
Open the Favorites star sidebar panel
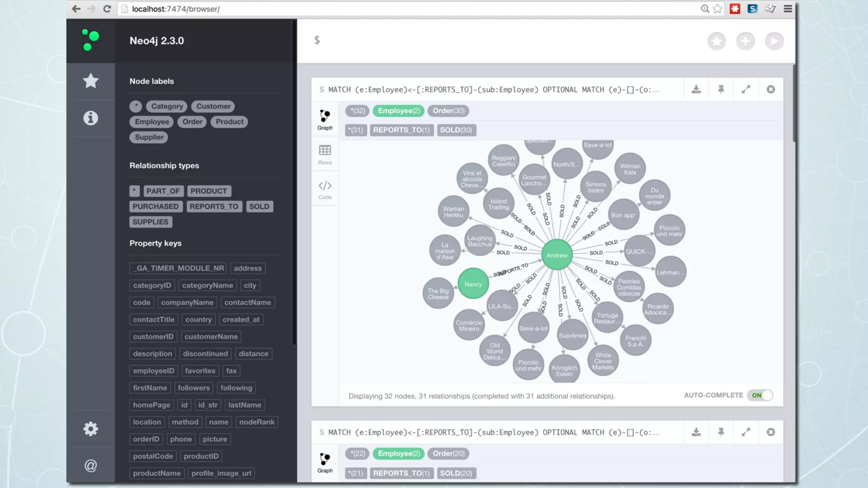coord(90,81)
